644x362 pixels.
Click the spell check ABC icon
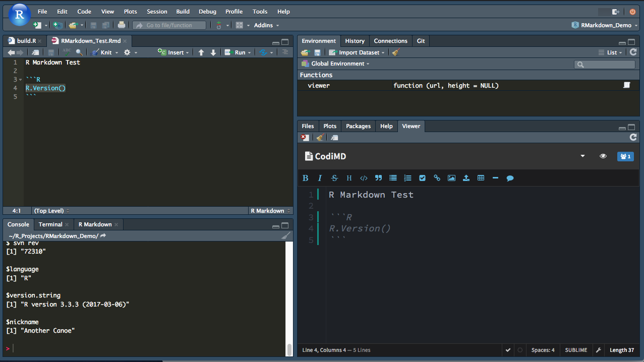click(x=67, y=52)
